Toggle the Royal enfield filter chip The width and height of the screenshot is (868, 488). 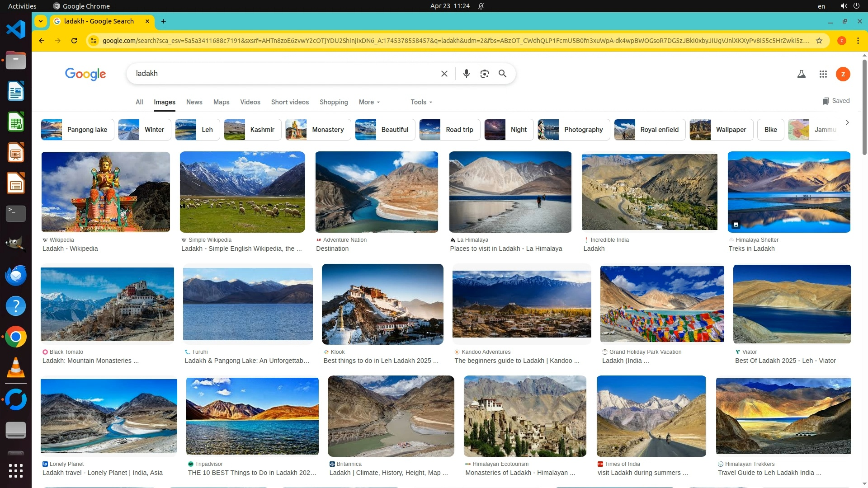coord(649,130)
